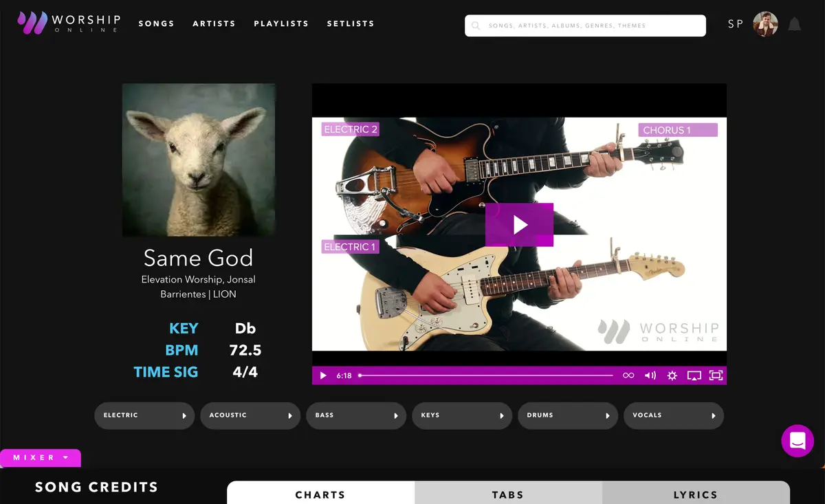
Task: Click the Chorus 1 section label
Action: (678, 130)
